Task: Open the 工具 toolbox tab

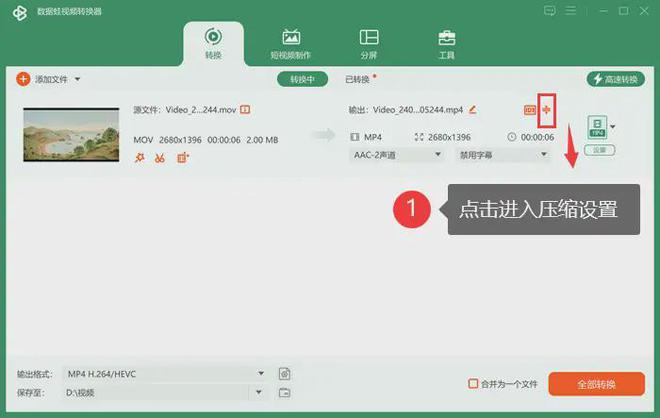Action: (x=447, y=44)
